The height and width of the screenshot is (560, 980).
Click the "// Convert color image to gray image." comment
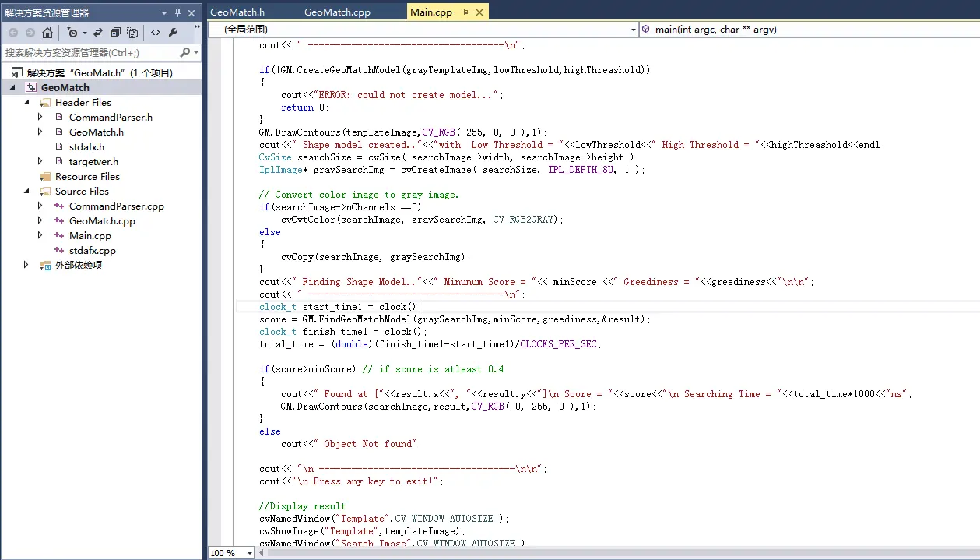[359, 195]
